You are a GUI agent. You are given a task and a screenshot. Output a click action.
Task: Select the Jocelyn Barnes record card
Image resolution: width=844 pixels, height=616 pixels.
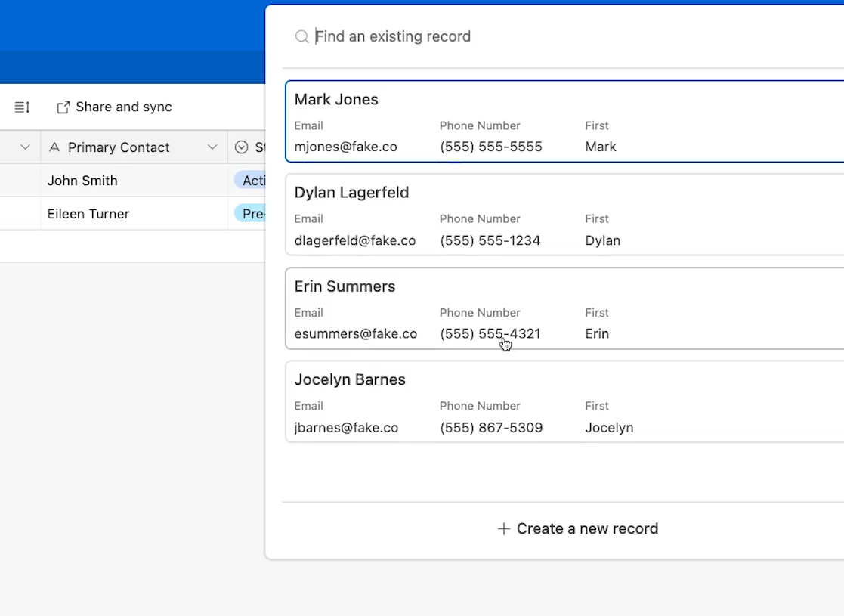pos(564,401)
